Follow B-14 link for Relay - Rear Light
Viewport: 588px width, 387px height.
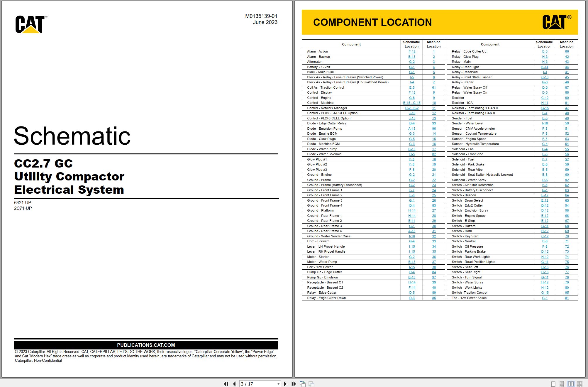(545, 67)
